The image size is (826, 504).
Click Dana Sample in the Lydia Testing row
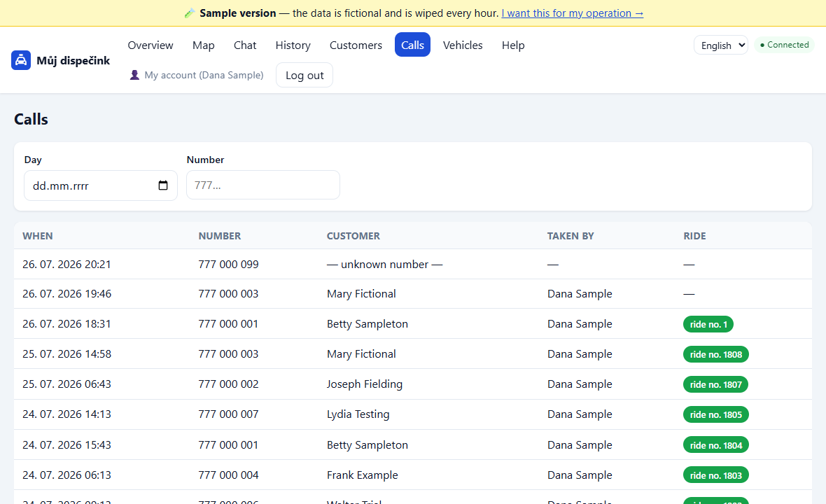tap(580, 414)
